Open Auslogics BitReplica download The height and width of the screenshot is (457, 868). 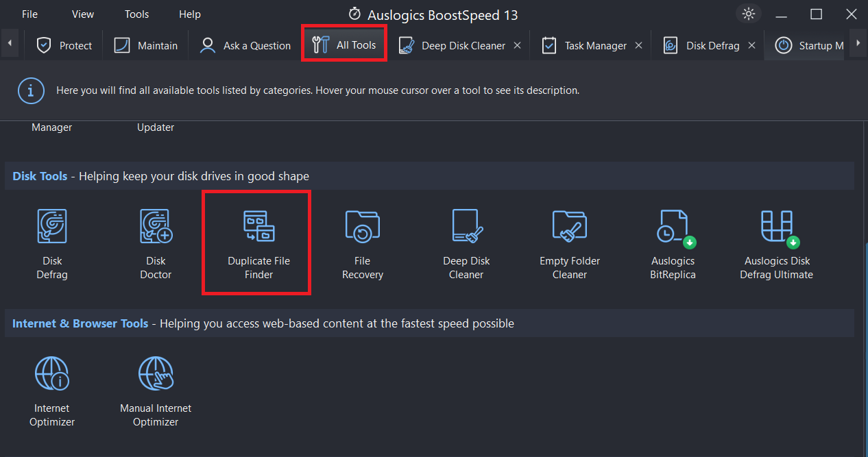[x=673, y=245]
